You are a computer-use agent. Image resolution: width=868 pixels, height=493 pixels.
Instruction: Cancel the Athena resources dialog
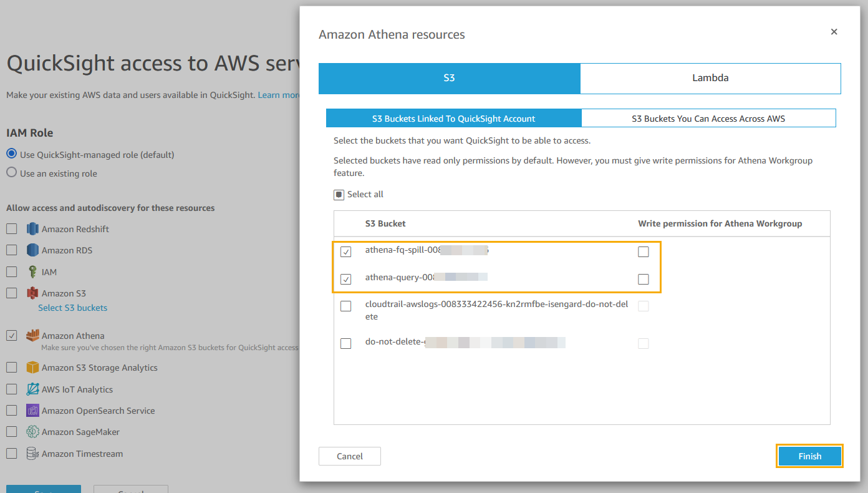349,456
